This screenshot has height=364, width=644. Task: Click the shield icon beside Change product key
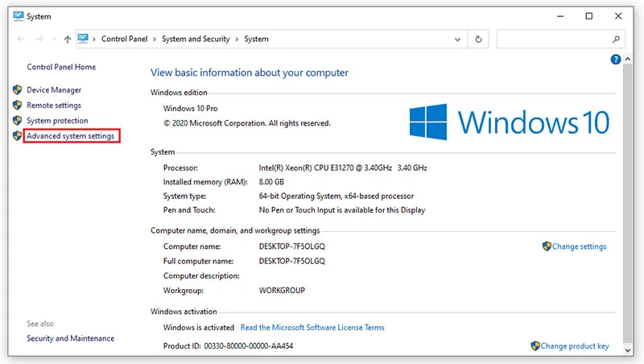point(535,346)
